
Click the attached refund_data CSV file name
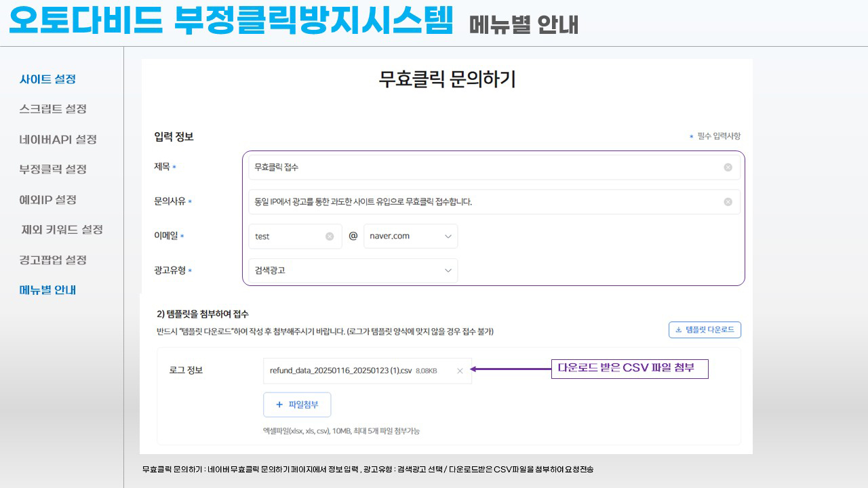(340, 371)
